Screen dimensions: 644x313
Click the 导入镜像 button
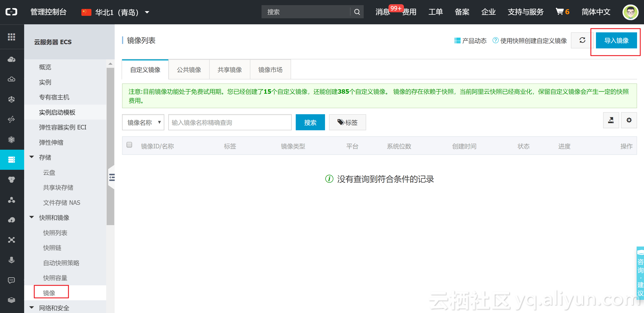pos(616,40)
